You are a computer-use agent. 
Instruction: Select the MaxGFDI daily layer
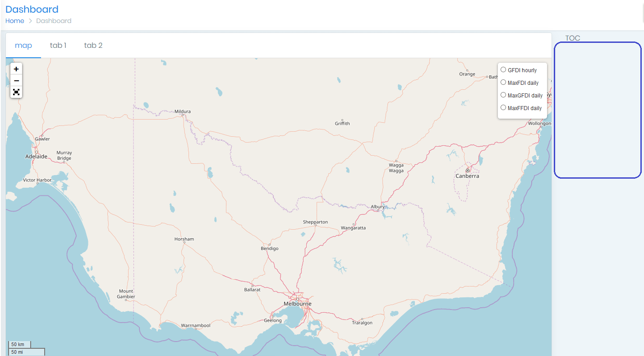503,95
